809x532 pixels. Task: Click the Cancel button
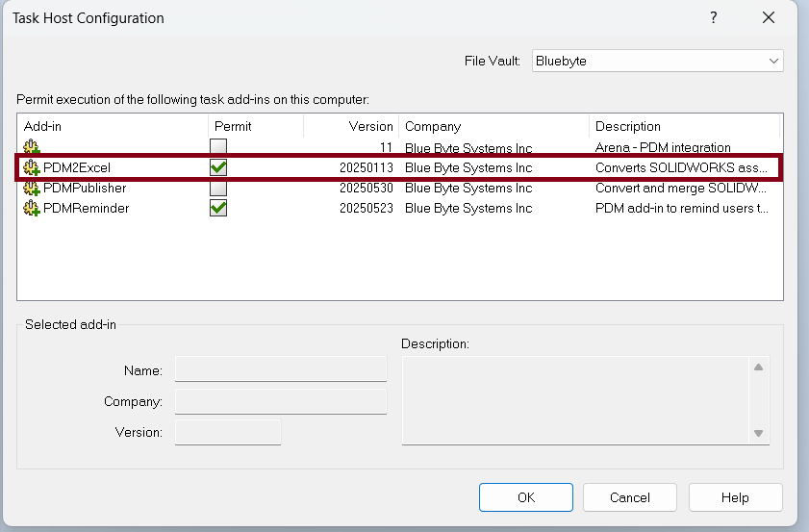pos(629,497)
